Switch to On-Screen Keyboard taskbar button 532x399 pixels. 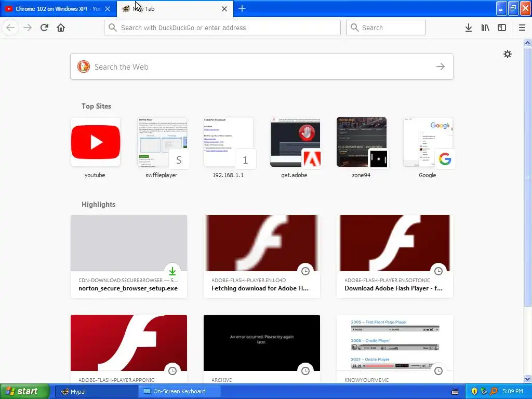pyautogui.click(x=179, y=391)
